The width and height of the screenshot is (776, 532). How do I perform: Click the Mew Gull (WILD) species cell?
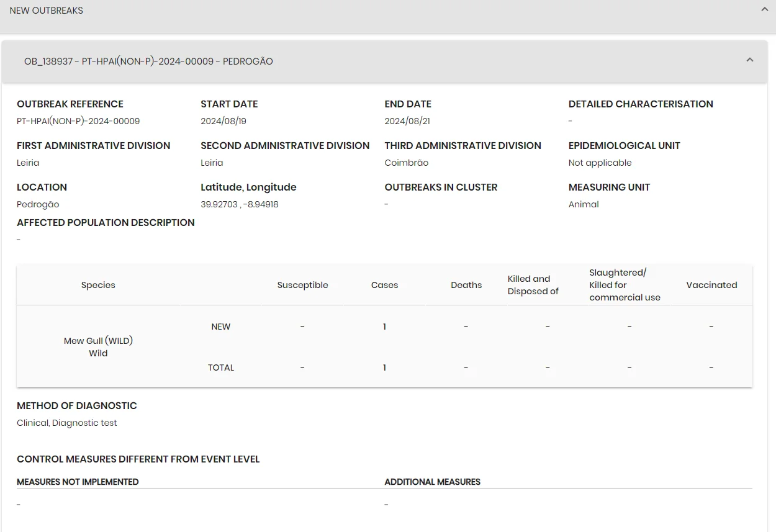[x=98, y=347]
